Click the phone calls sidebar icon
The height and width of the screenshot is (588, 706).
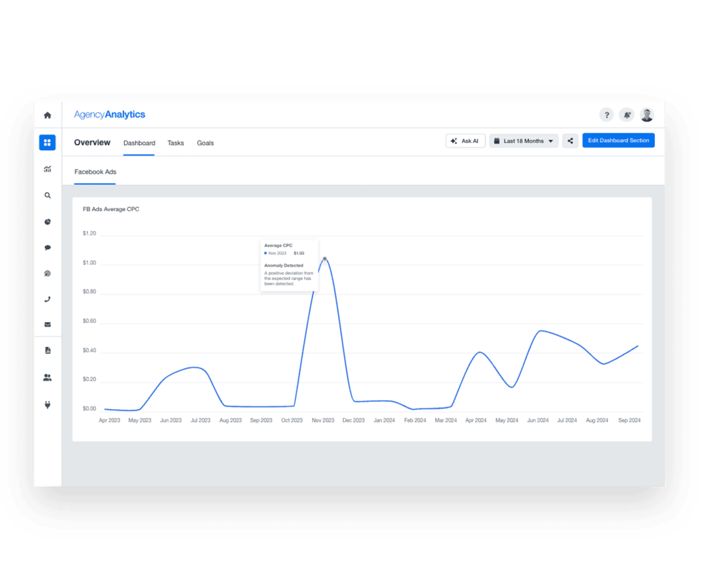tap(47, 299)
